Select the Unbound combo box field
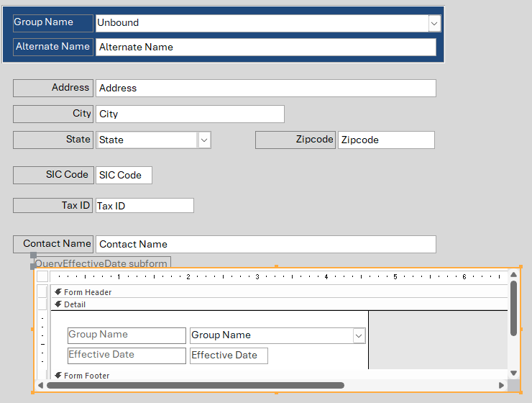 (x=268, y=23)
